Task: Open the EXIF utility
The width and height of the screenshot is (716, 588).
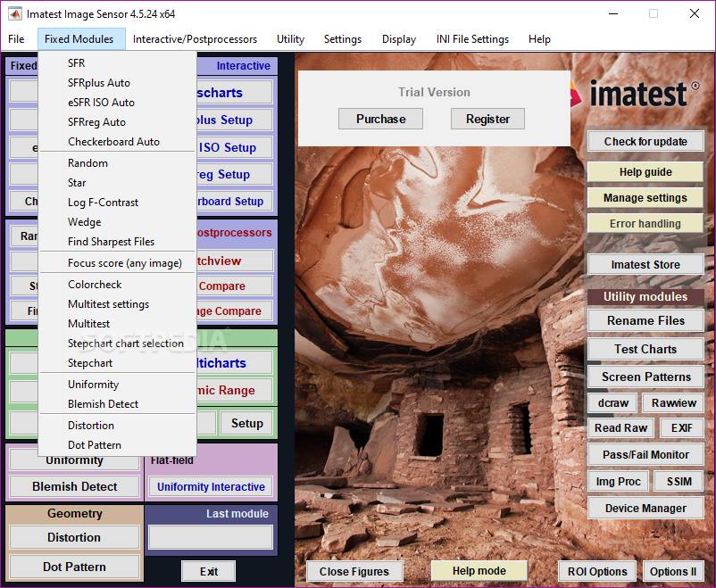Action: (x=681, y=428)
